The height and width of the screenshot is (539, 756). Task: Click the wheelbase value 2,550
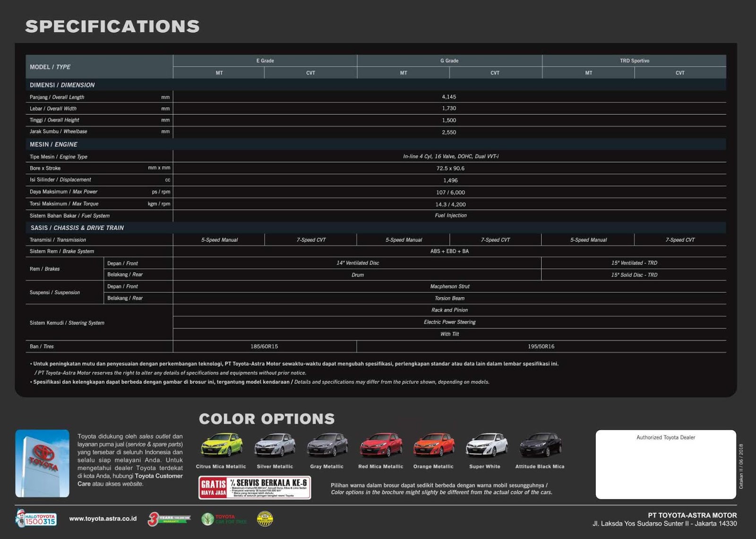[x=449, y=132]
